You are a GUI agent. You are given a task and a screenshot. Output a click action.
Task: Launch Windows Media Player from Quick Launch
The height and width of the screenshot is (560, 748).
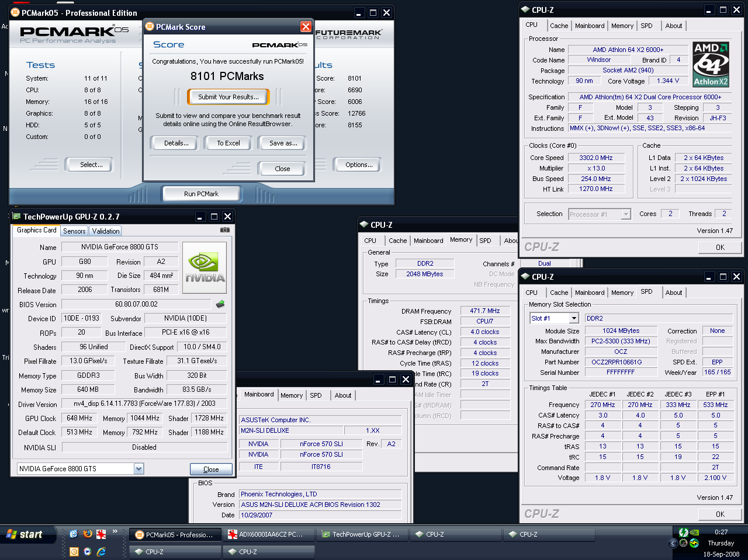[x=88, y=551]
